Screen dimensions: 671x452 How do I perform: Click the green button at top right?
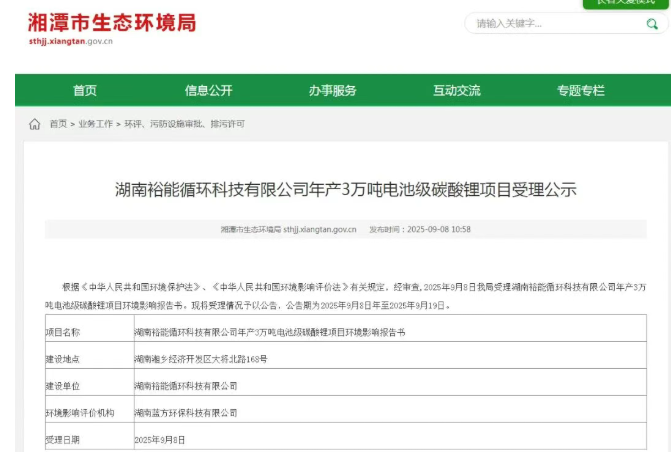626,3
